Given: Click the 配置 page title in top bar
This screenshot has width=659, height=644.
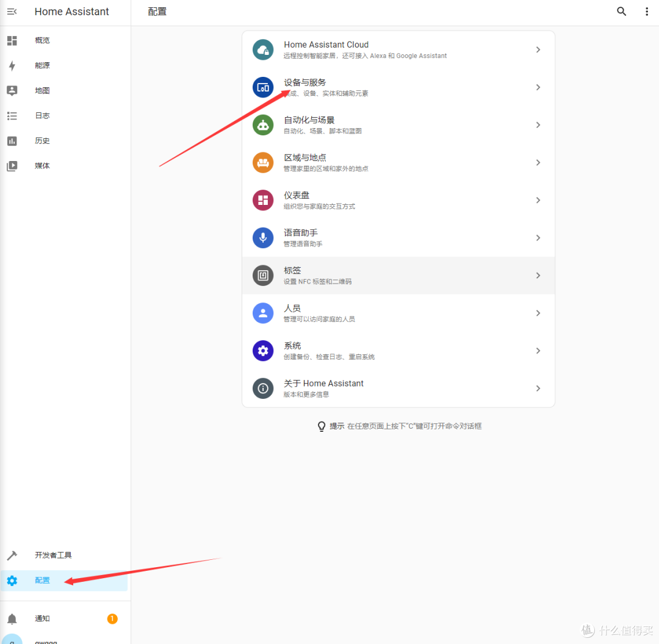Looking at the screenshot, I should (x=157, y=12).
